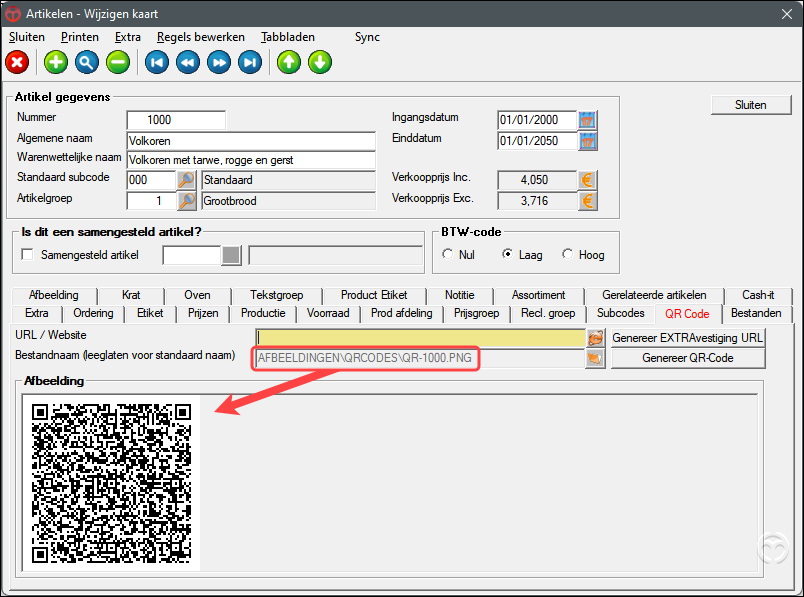Switch to the Bestanden tab

point(756,313)
